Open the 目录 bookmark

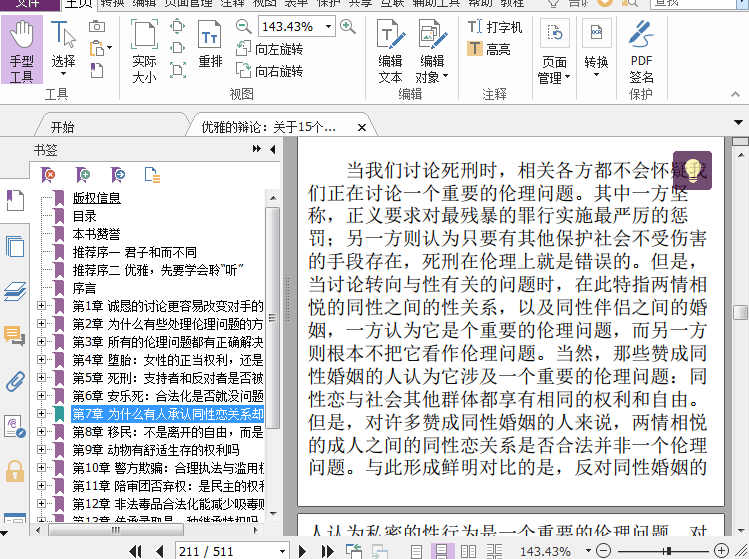[85, 216]
